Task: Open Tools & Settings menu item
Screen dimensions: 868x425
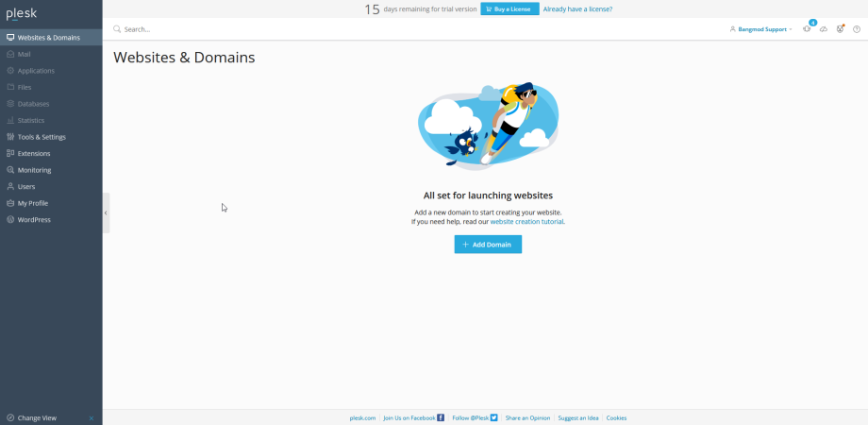Action: (51, 137)
